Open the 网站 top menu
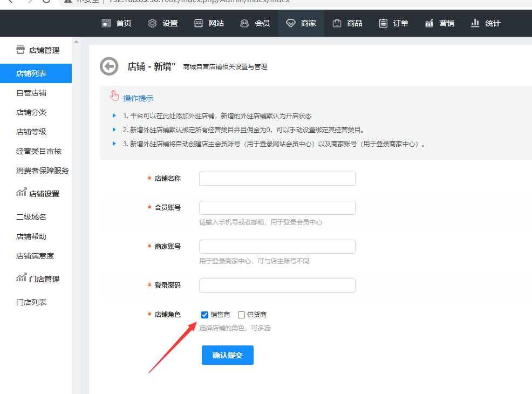This screenshot has width=532, height=394. coord(209,23)
